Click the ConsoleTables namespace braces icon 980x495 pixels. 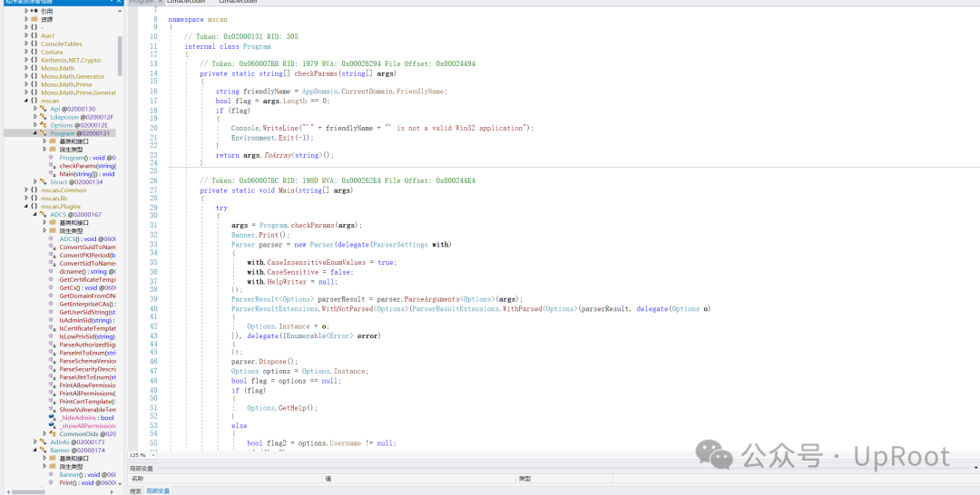[34, 44]
